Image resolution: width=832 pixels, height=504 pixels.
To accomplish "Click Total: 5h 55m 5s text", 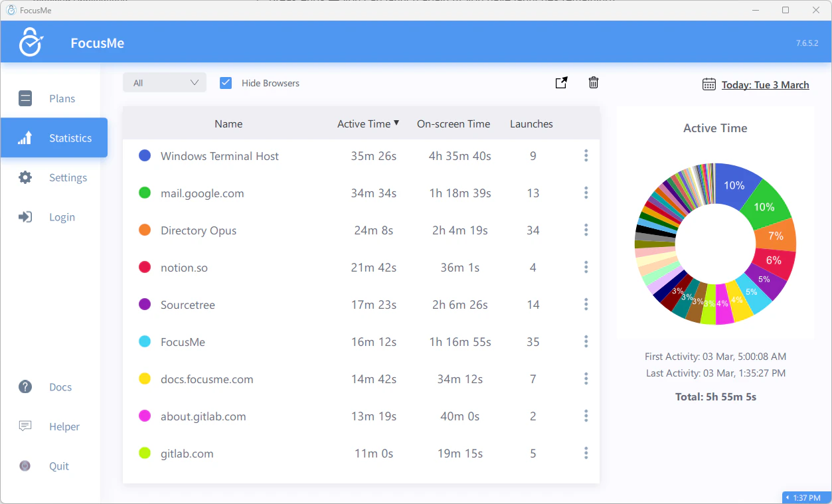I will 716,397.
